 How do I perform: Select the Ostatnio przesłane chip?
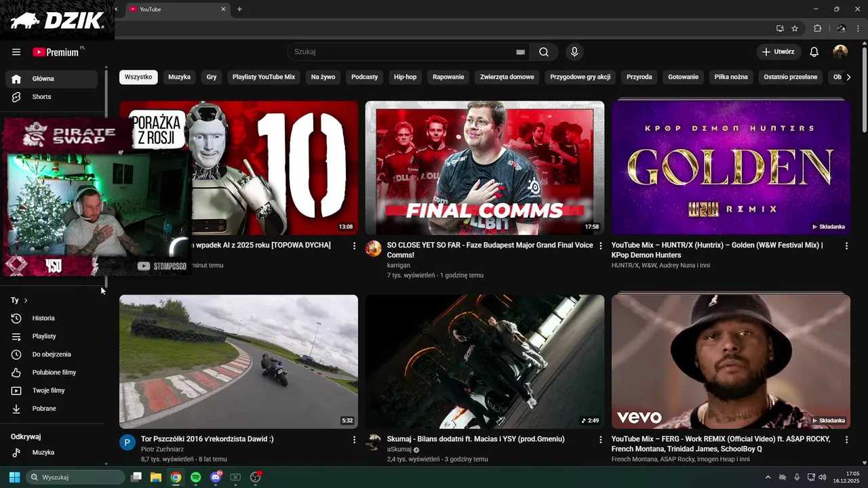point(791,77)
